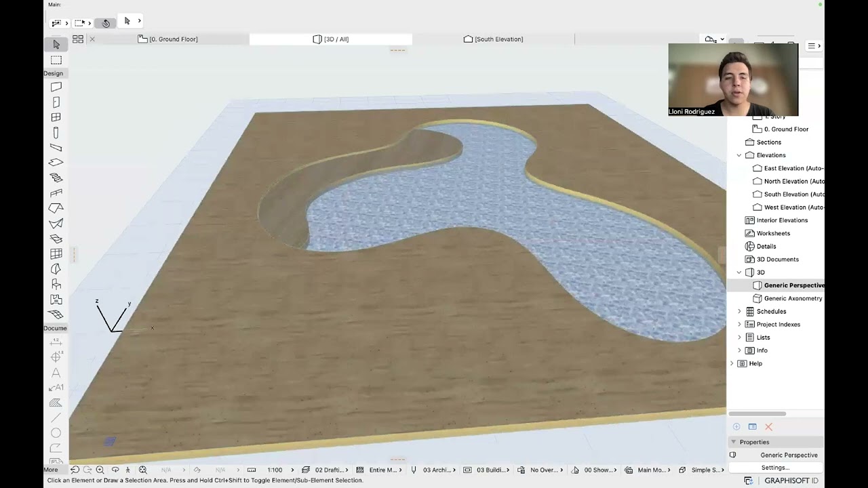Select the Arrow tool in the toolbox
868x488 pixels.
pos(56,44)
